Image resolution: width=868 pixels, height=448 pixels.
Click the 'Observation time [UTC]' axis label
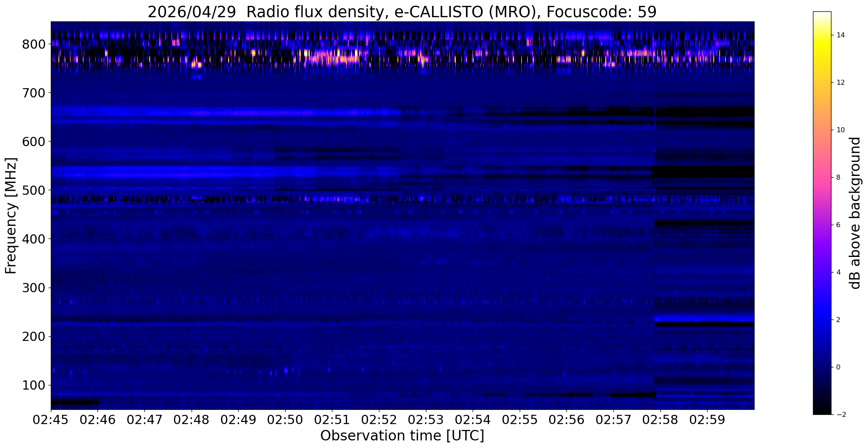pyautogui.click(x=402, y=436)
